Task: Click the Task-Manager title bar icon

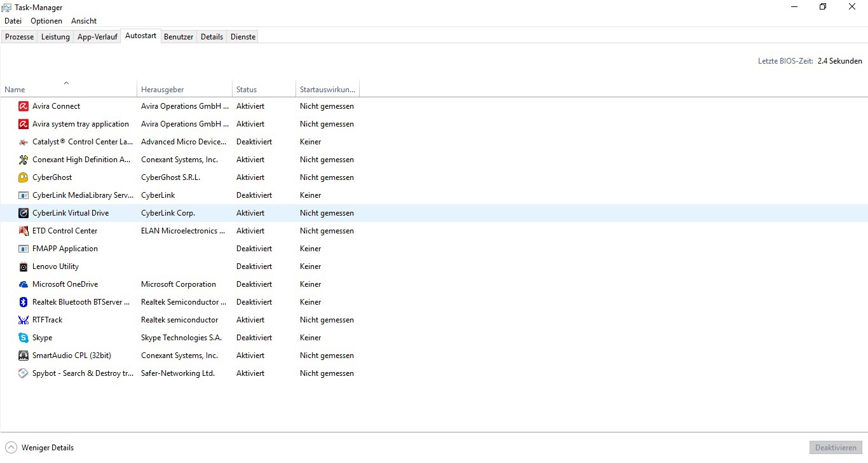Action: pos(6,7)
